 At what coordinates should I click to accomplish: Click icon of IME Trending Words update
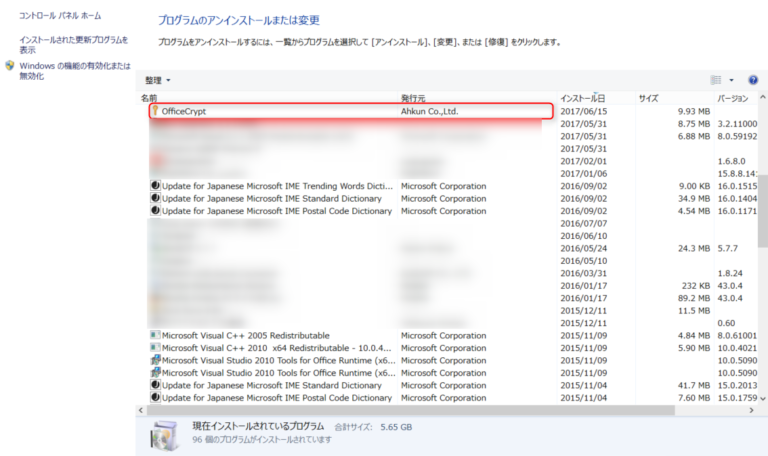point(155,186)
